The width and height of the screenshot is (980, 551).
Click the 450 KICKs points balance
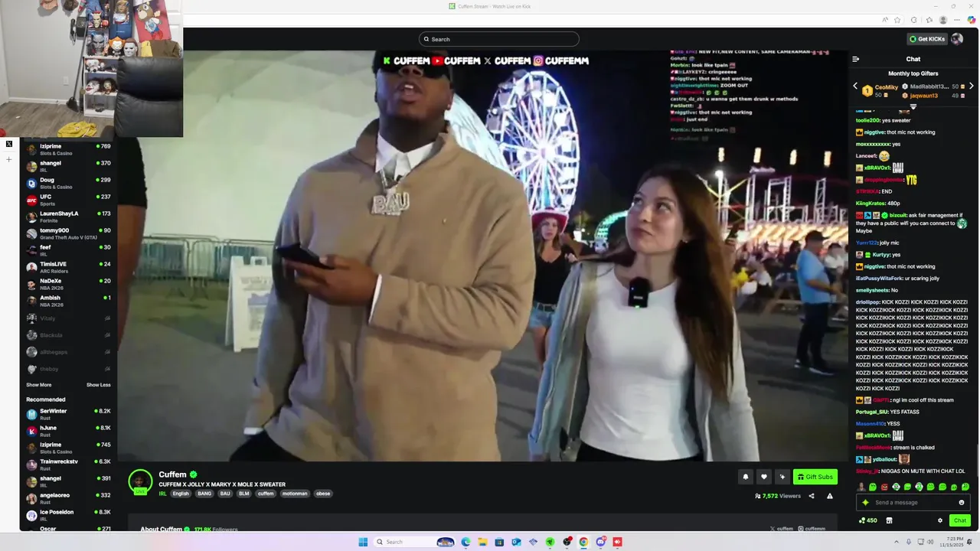[x=868, y=520]
